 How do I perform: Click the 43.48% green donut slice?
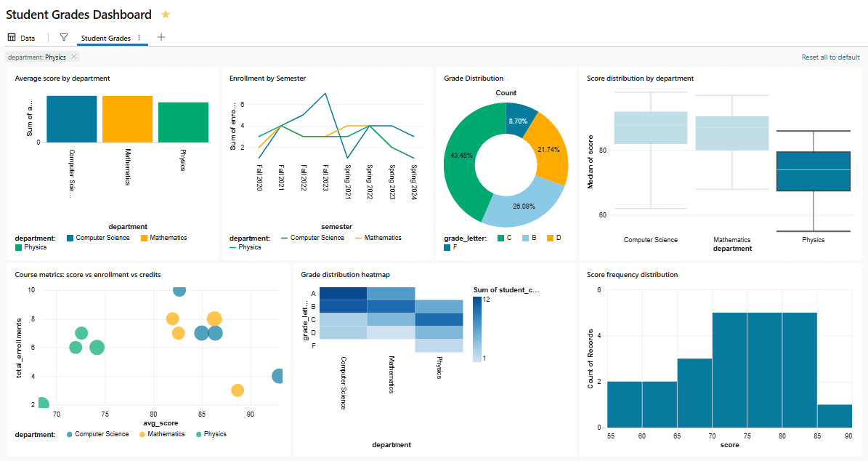pos(461,156)
